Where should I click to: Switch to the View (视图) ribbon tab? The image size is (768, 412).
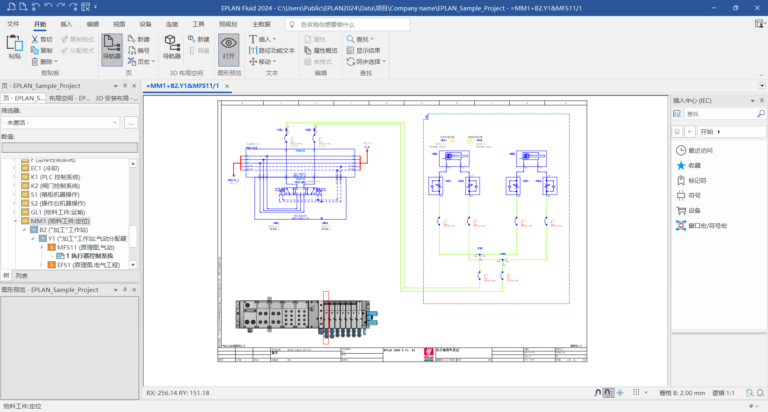tap(119, 24)
